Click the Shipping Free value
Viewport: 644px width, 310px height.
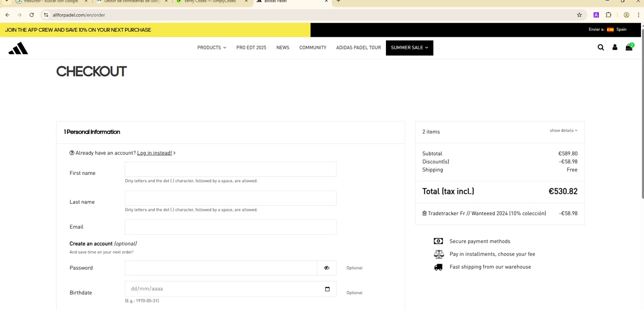pyautogui.click(x=572, y=170)
